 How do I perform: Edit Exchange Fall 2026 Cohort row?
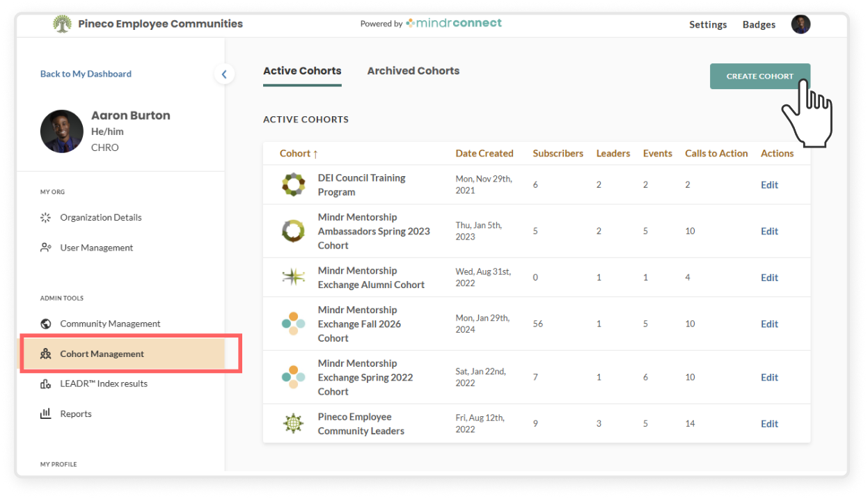click(x=769, y=324)
